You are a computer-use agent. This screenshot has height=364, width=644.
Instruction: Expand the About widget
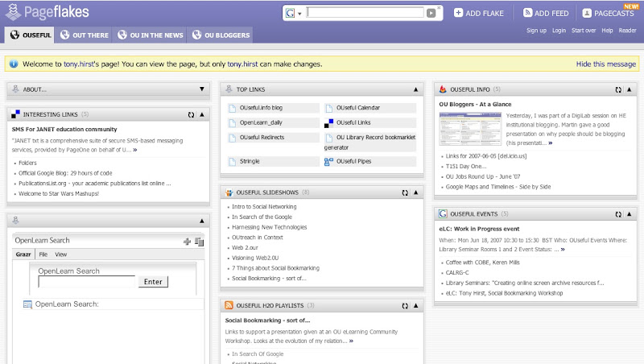[x=202, y=89]
